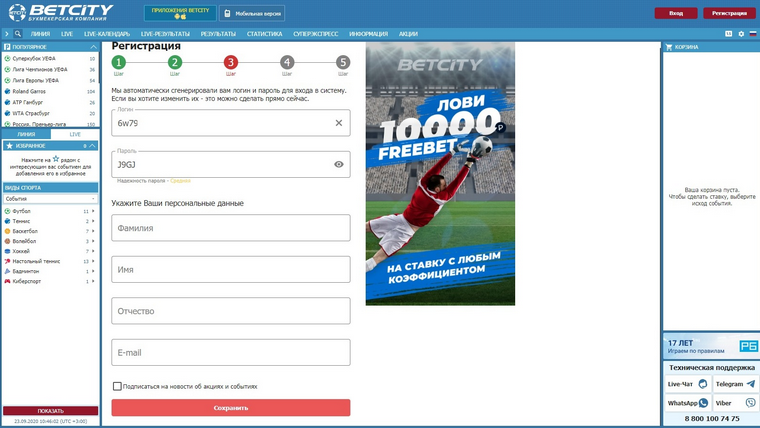Open the События dropdown
760x428 pixels.
click(x=50, y=199)
